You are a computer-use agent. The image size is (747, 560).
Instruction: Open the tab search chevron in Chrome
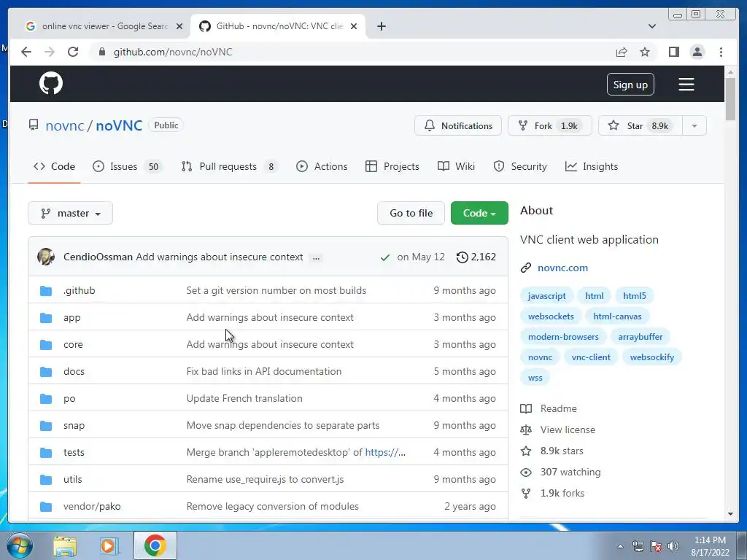pos(651,26)
